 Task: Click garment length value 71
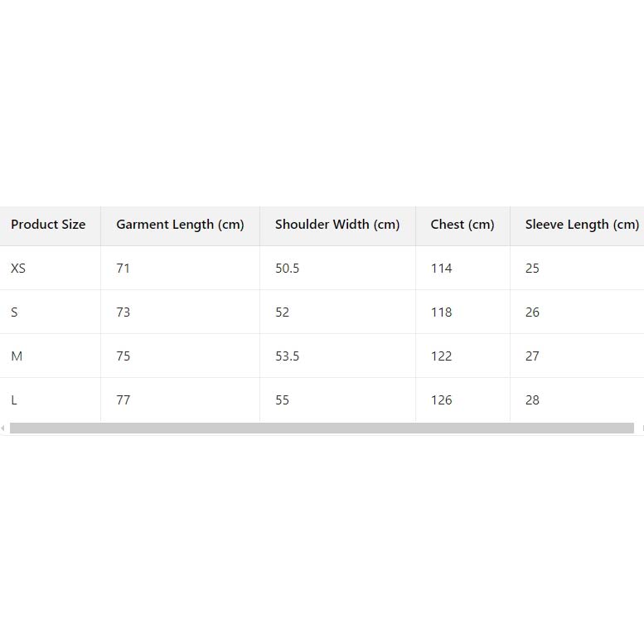tap(123, 269)
